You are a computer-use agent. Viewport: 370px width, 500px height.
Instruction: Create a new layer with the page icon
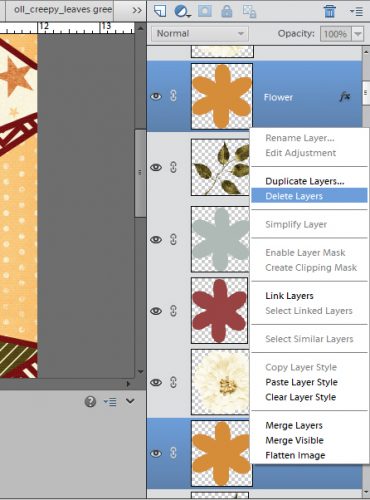[x=160, y=11]
